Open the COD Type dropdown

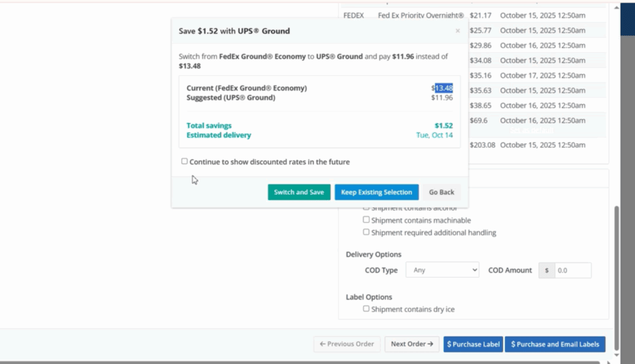[x=442, y=270]
